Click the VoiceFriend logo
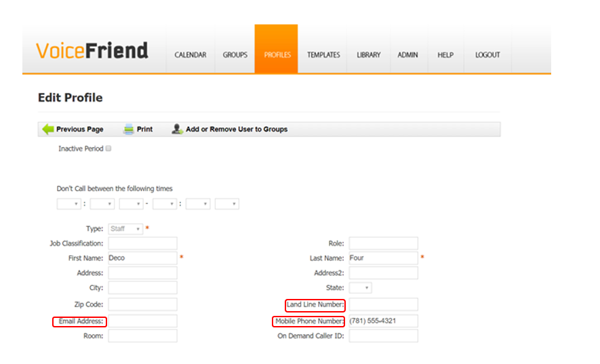This screenshot has width=600, height=364. pos(92,51)
